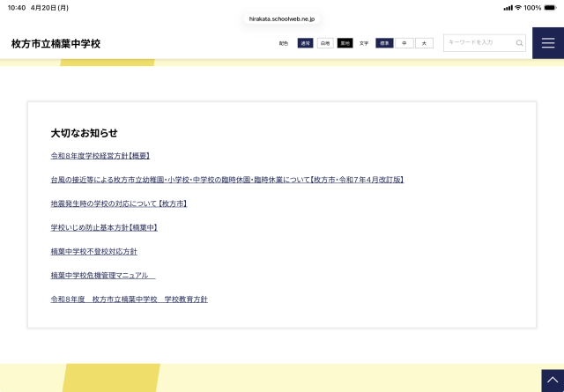Switch to the 黒地 color scheme
This screenshot has width=564, height=392.
click(x=345, y=43)
